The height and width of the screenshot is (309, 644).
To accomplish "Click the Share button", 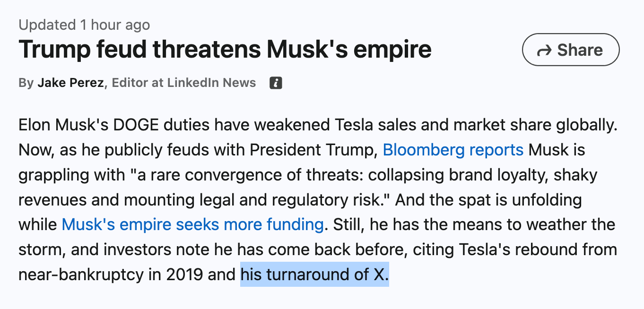I will click(x=570, y=50).
